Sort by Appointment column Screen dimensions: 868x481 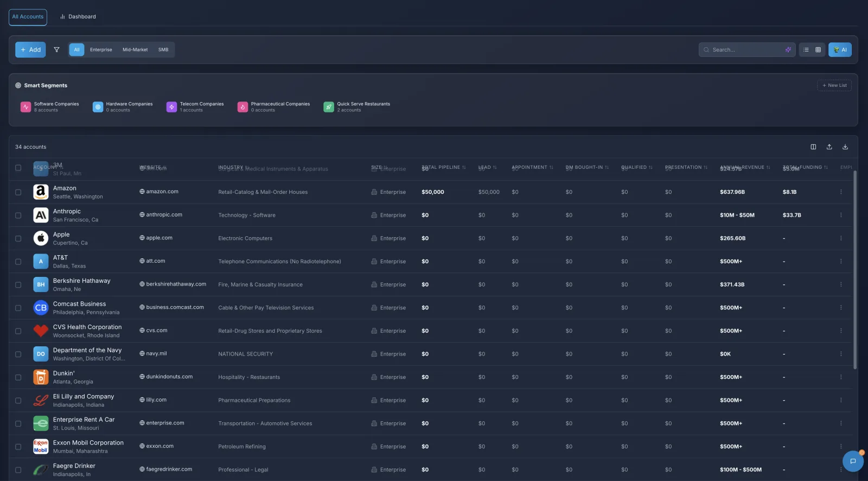(532, 167)
